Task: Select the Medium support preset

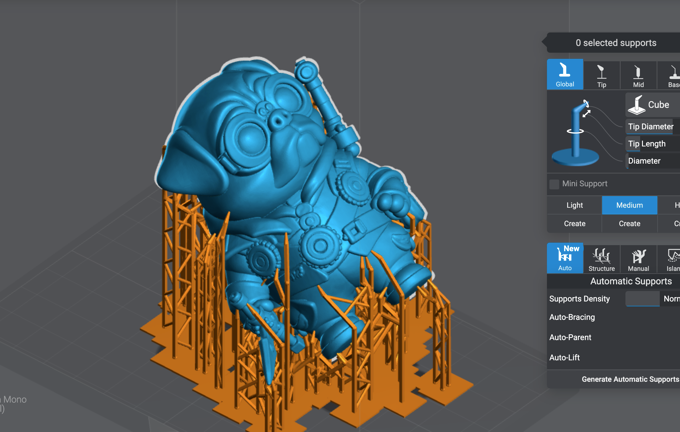Action: [x=629, y=205]
